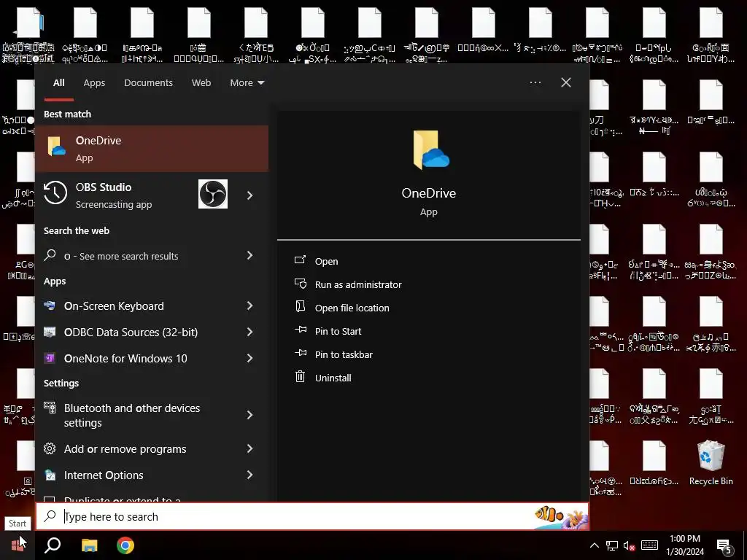Click the large OneDrive icon in preview pane

(x=430, y=150)
